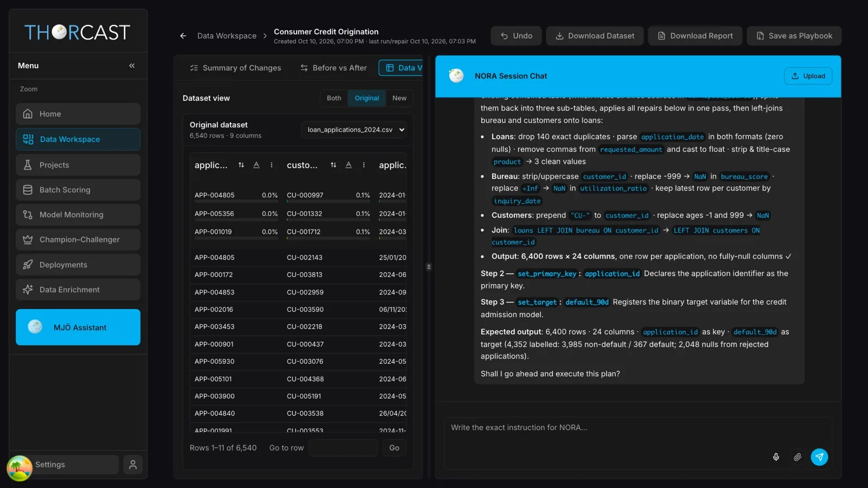The image size is (868, 488).
Task: Attach a file with the paperclip icon
Action: pos(797,457)
